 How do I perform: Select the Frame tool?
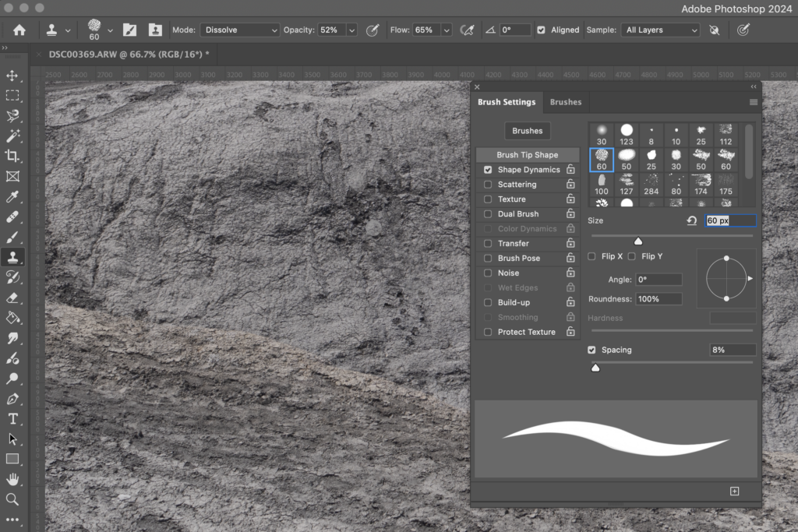point(12,177)
